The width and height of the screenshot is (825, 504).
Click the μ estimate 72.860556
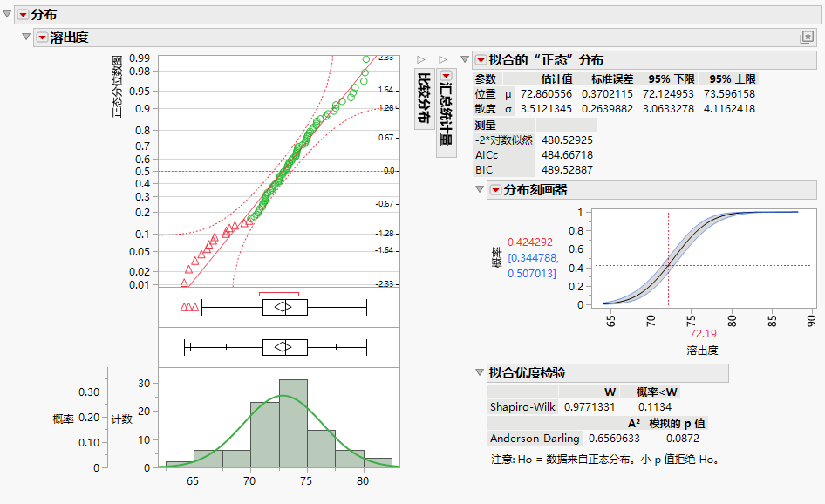tap(546, 93)
